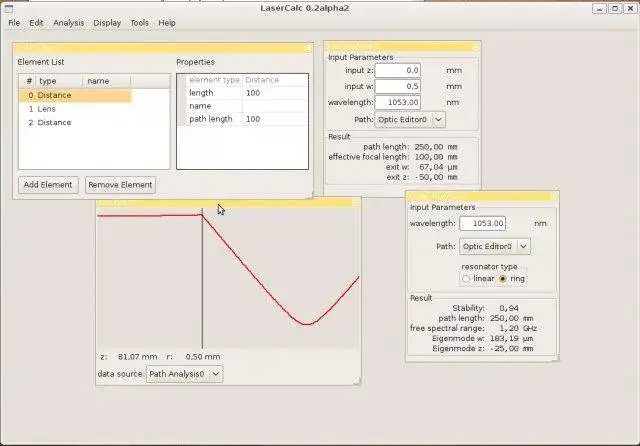Click the Path Analysis0 data source value
The image size is (640, 446).
click(x=177, y=374)
